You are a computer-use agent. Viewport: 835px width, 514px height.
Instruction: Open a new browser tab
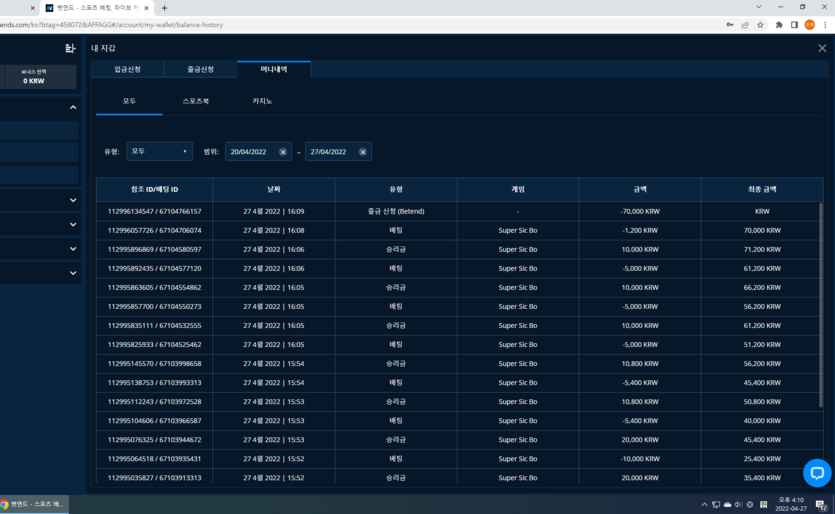pyautogui.click(x=164, y=8)
